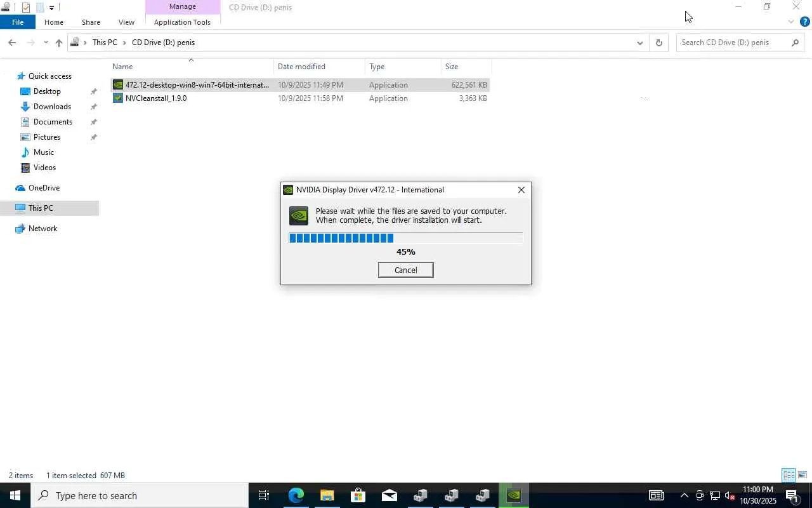Open File Explorer from the taskbar
The width and height of the screenshot is (812, 508).
(x=327, y=495)
